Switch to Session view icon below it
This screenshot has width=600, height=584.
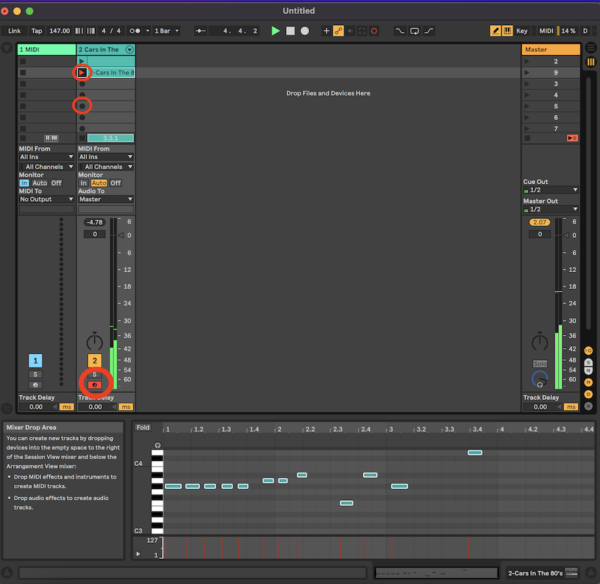coord(591,62)
